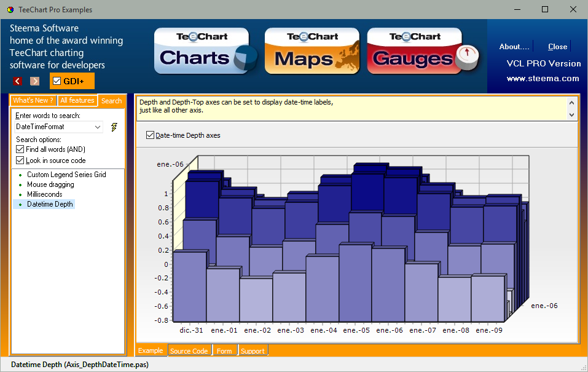Uncheck Look in source code
588x372 pixels.
coord(20,160)
